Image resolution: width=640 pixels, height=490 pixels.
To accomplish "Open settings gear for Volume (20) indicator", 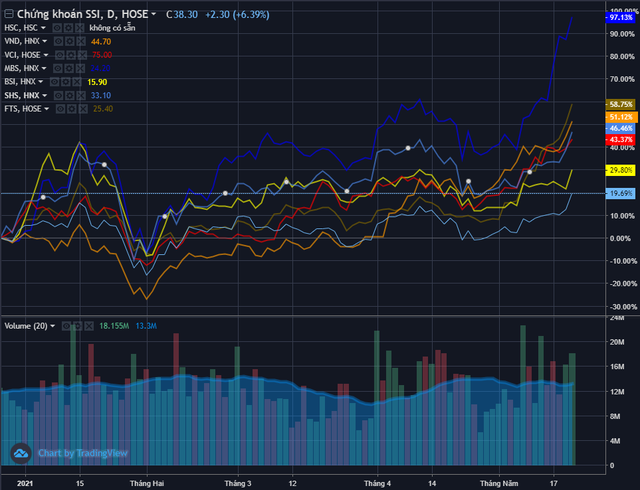I will point(78,326).
